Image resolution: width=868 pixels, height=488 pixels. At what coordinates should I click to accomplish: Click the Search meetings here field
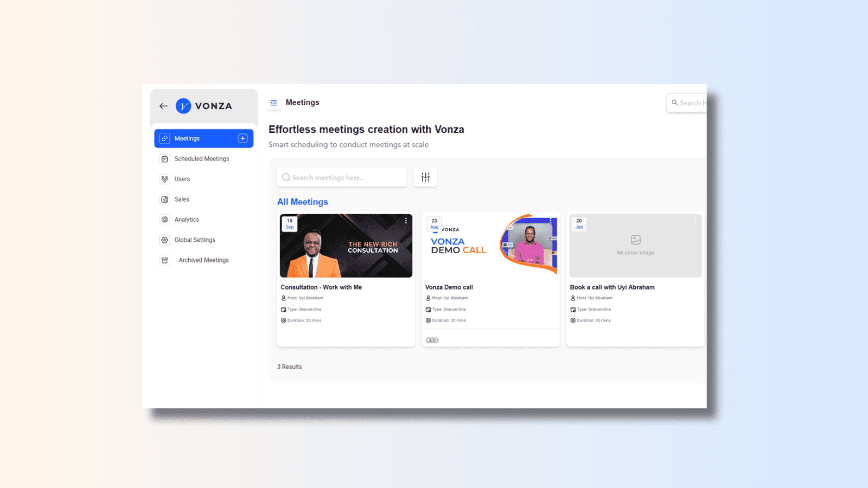[x=342, y=177]
